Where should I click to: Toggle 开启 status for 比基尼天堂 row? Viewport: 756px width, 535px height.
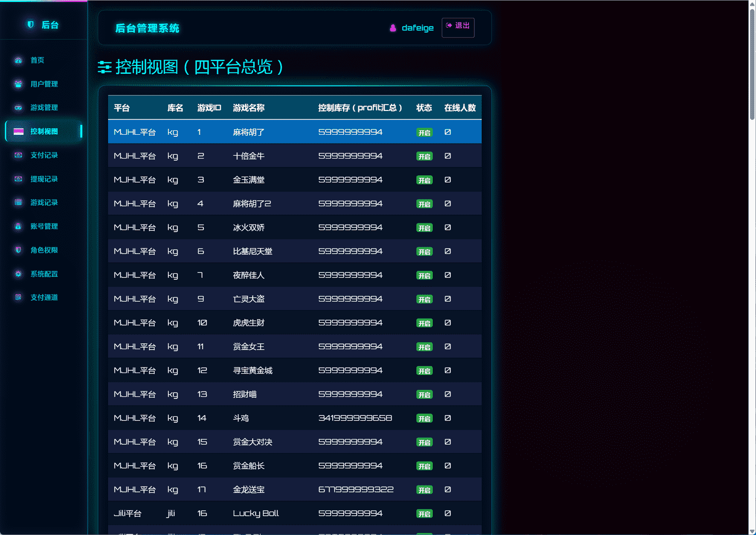pos(424,252)
